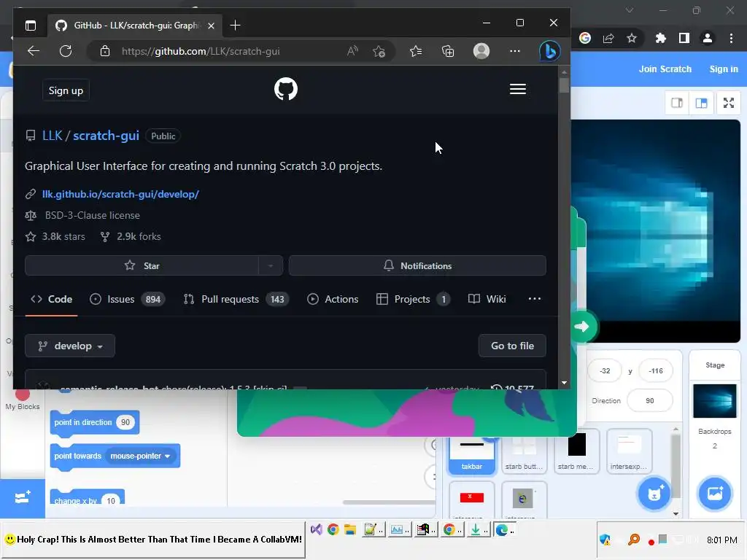Screen dimensions: 747x560
Task: View the 2.9k forks link
Action: [131, 236]
